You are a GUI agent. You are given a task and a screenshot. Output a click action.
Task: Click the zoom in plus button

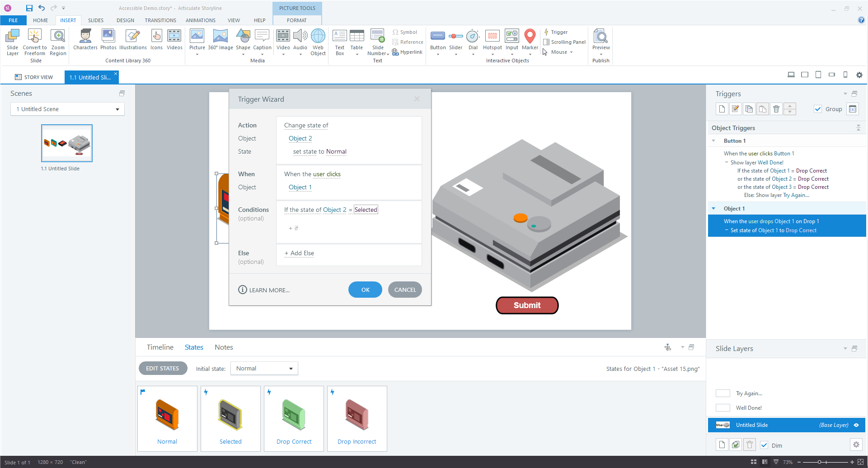(x=852, y=462)
